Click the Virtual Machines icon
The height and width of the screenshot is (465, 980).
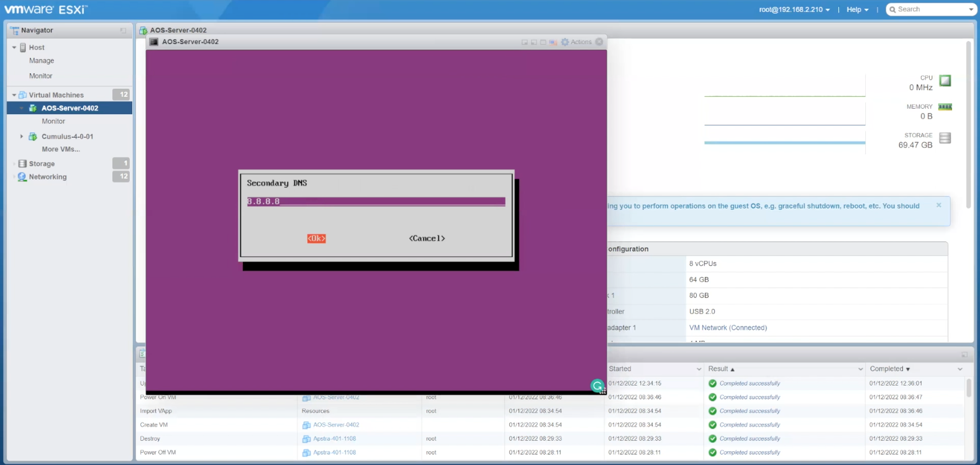(x=23, y=95)
